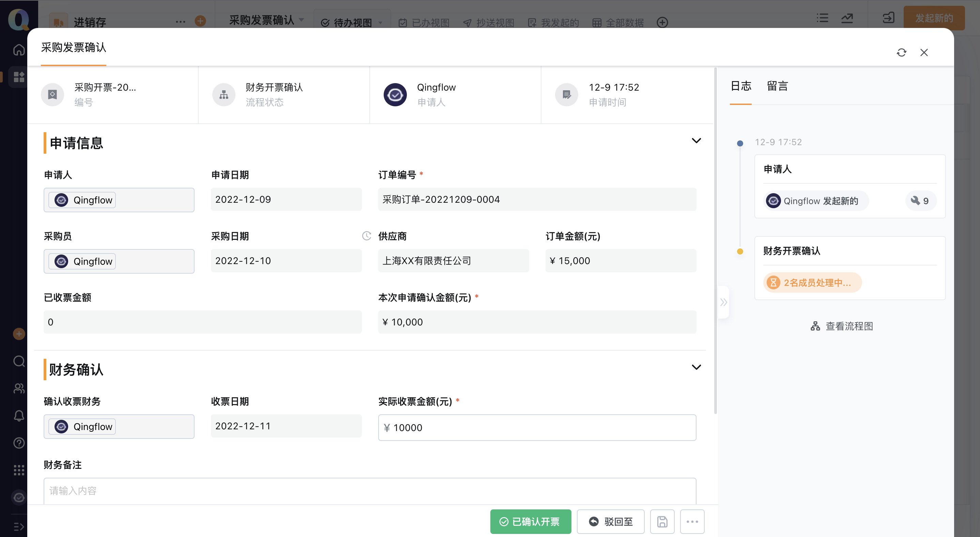The image size is (980, 537).
Task: Click the list view icon in top bar
Action: click(x=822, y=18)
